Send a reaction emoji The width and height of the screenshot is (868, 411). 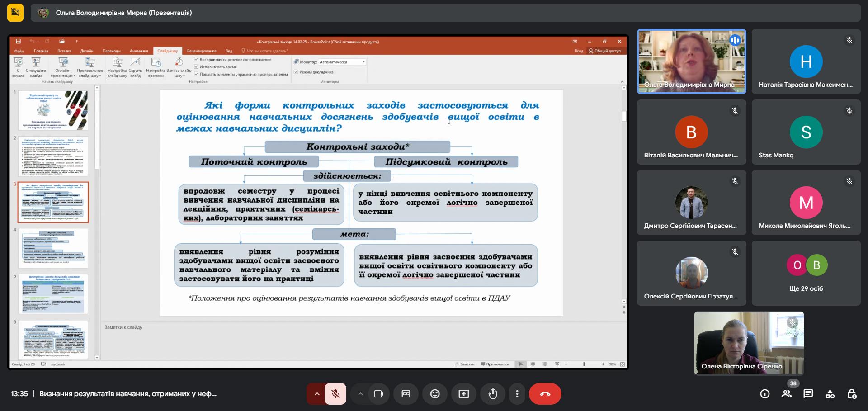click(x=435, y=394)
